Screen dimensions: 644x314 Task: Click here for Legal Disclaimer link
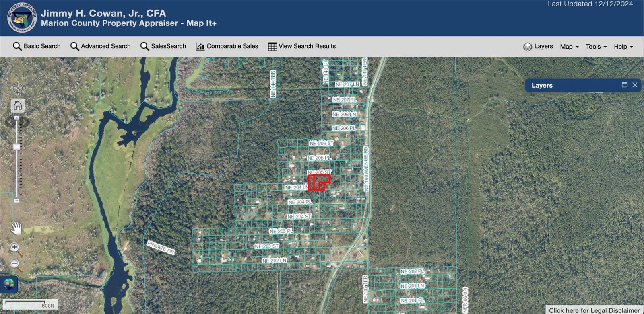(594, 310)
